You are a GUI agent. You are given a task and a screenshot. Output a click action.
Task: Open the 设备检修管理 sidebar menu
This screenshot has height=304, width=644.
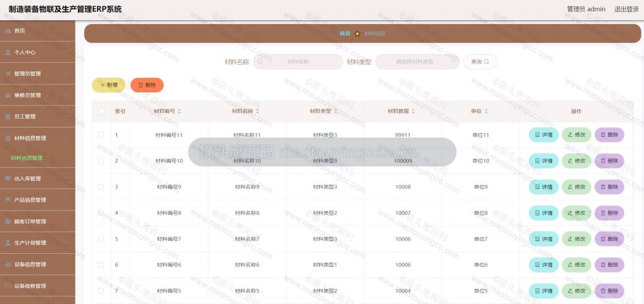pyautogui.click(x=37, y=286)
